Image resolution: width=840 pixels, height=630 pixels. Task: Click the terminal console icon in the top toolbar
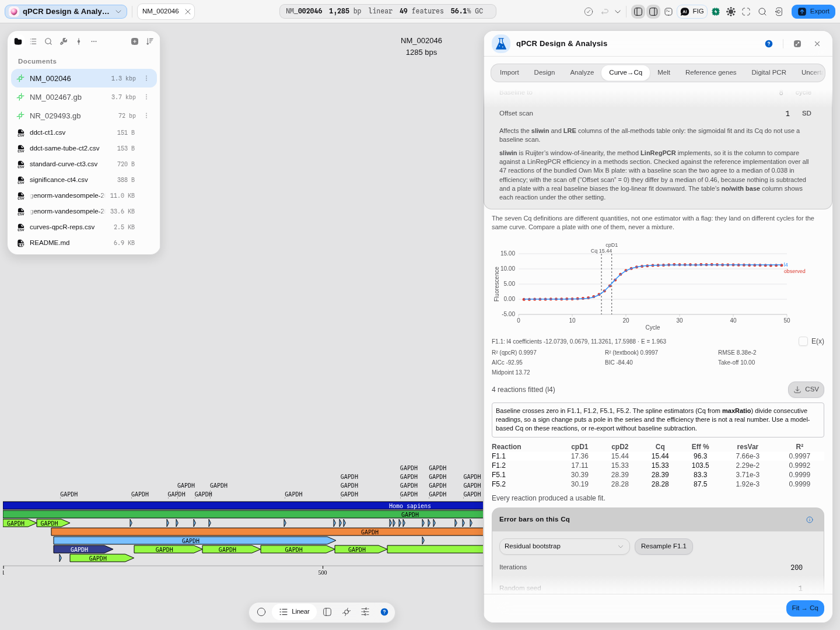tap(668, 12)
